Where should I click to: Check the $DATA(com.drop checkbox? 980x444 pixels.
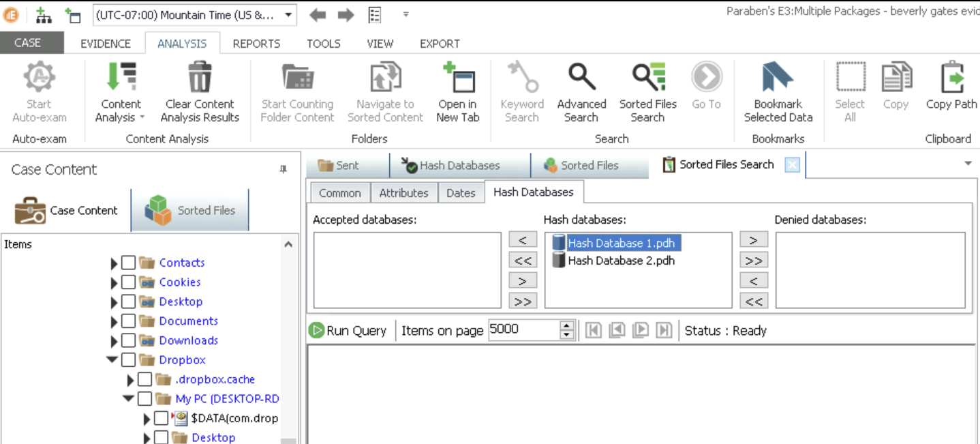pyautogui.click(x=161, y=418)
